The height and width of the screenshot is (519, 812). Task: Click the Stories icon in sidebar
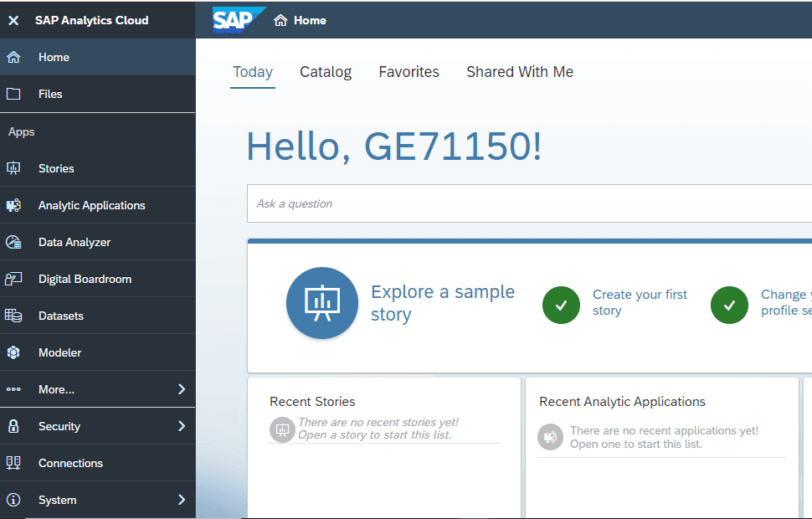pos(13,168)
